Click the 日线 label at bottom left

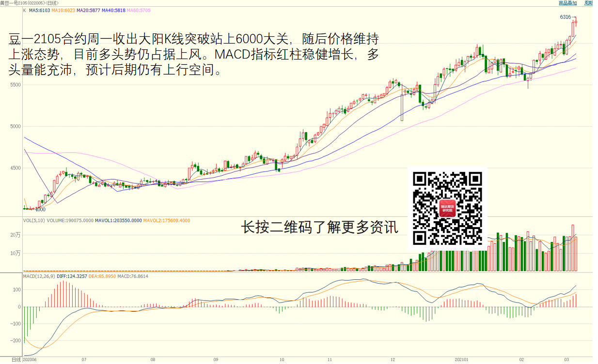(16, 360)
